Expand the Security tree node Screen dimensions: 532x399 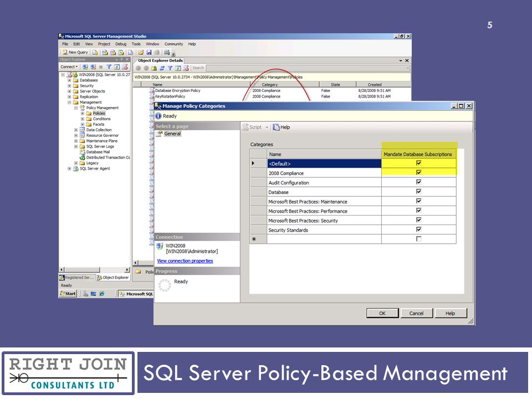(x=69, y=86)
